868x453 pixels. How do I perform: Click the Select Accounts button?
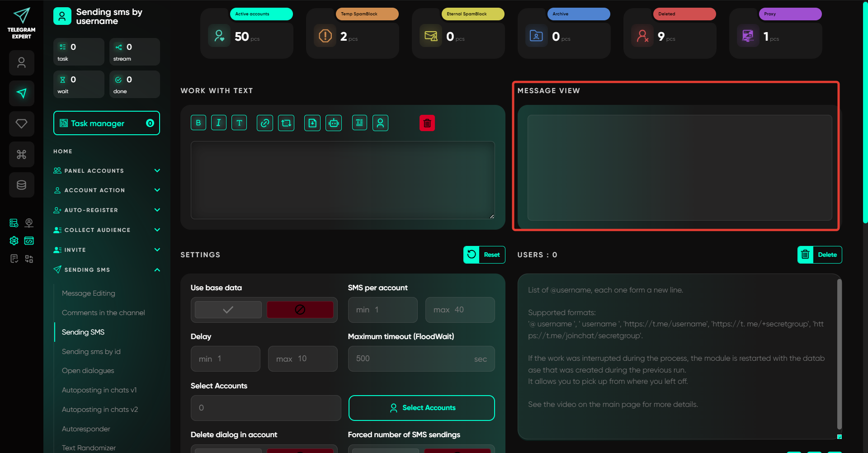point(421,408)
